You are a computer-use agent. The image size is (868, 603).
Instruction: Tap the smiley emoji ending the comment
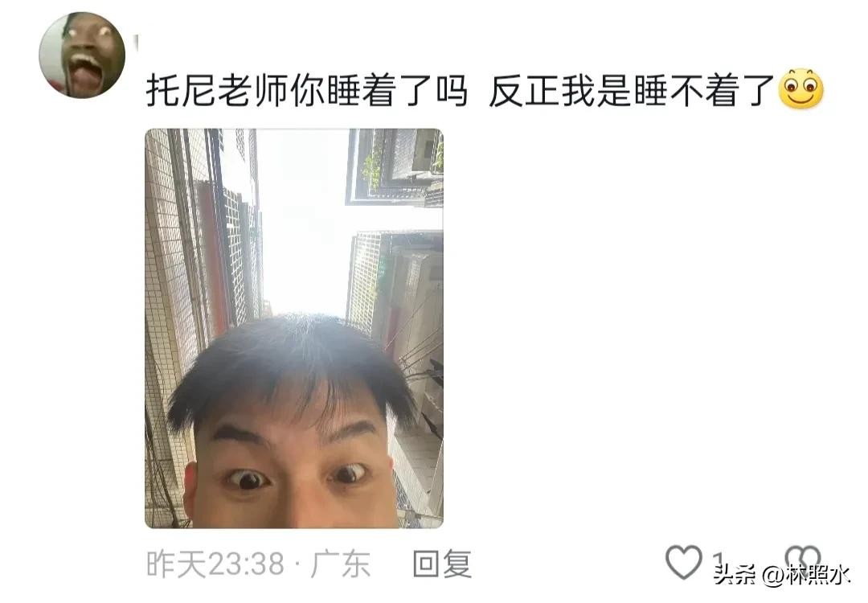click(x=800, y=88)
